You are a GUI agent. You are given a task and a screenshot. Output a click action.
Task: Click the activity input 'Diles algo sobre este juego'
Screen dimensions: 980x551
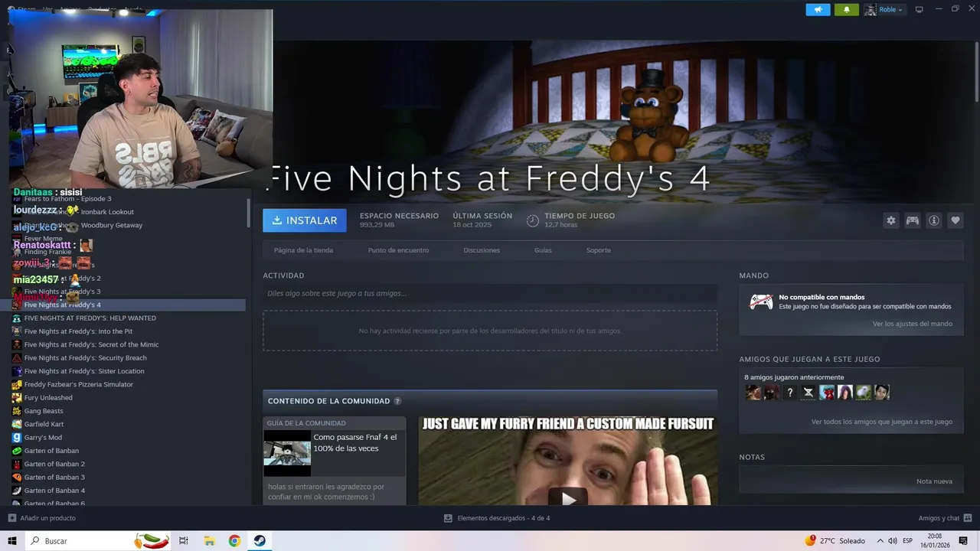(490, 293)
